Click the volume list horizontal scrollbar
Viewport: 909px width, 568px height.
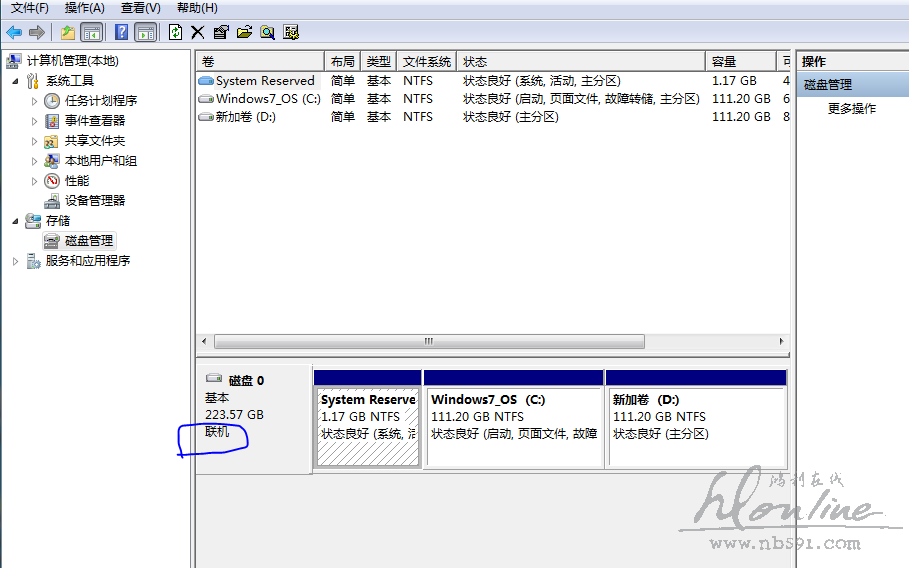pyautogui.click(x=429, y=341)
